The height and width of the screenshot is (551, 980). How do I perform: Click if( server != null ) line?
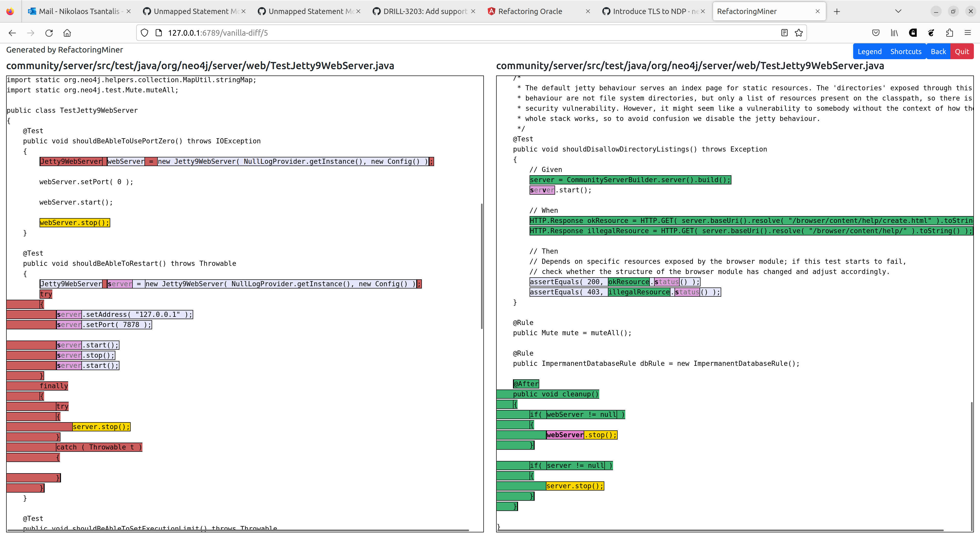(x=571, y=466)
